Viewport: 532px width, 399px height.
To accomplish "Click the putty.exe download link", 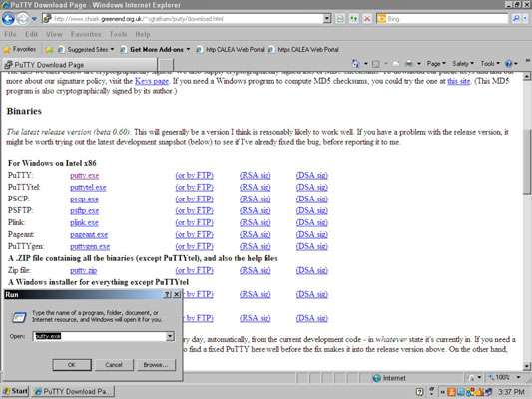I will pos(84,176).
